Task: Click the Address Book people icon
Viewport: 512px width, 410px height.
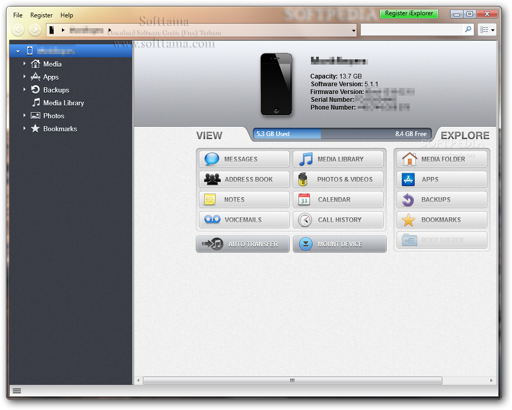Action: (x=212, y=179)
